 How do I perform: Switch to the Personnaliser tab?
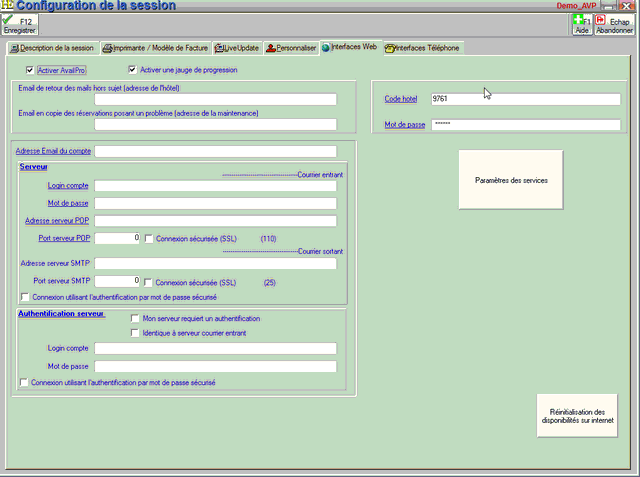point(291,47)
